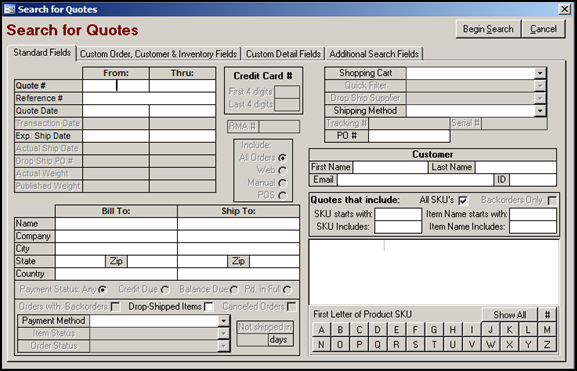
Task: Click the Ship To Country field
Action: click(238, 274)
